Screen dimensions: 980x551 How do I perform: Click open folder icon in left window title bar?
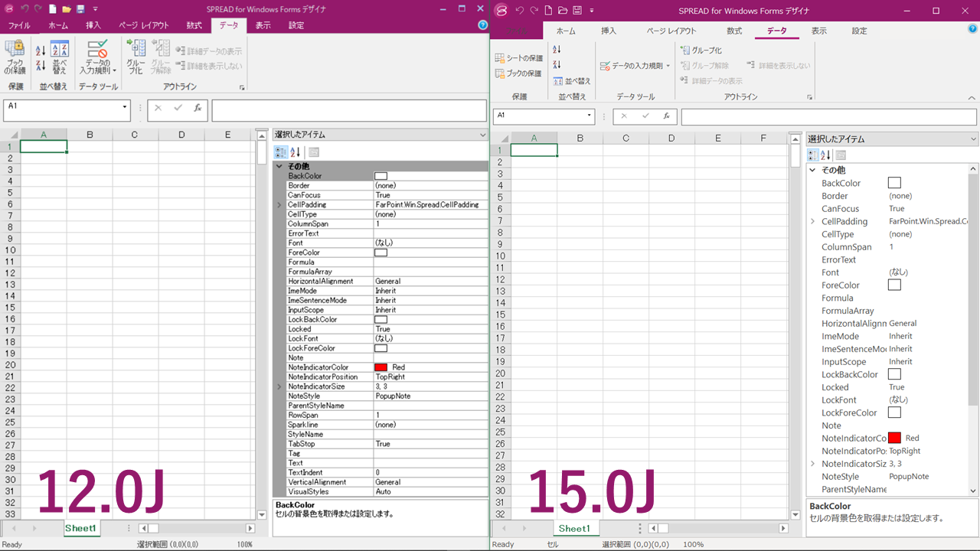pos(67,9)
